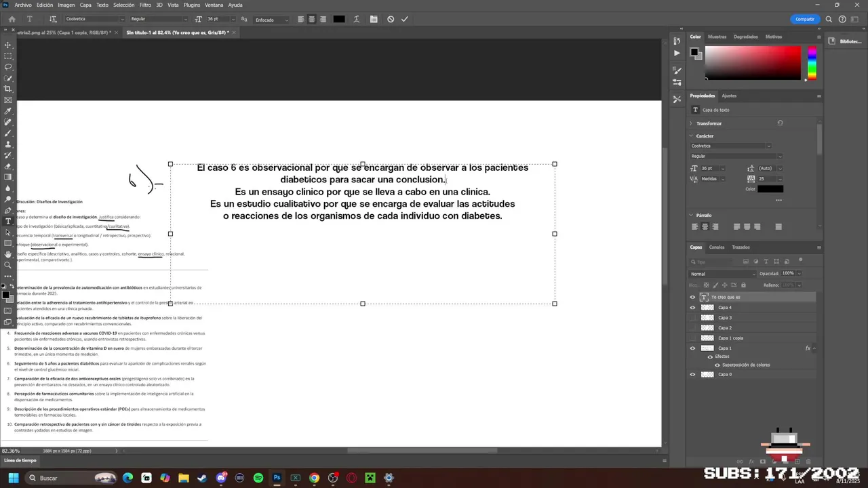Select the Pen tool

pyautogui.click(x=8, y=210)
